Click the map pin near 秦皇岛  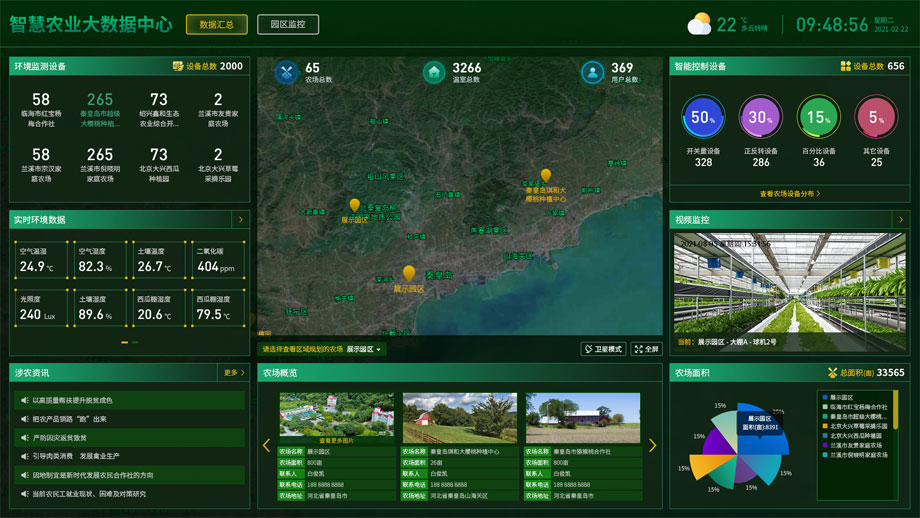(x=408, y=272)
